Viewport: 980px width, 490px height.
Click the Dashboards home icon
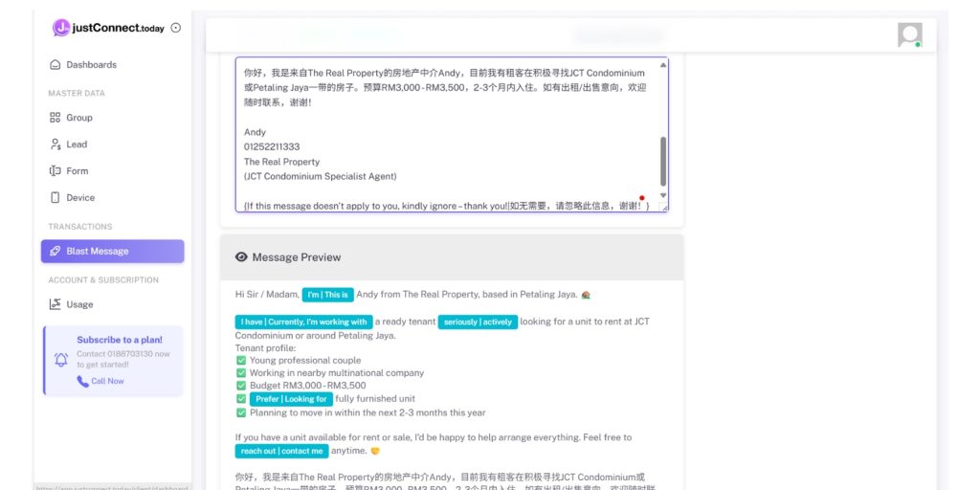pos(55,64)
